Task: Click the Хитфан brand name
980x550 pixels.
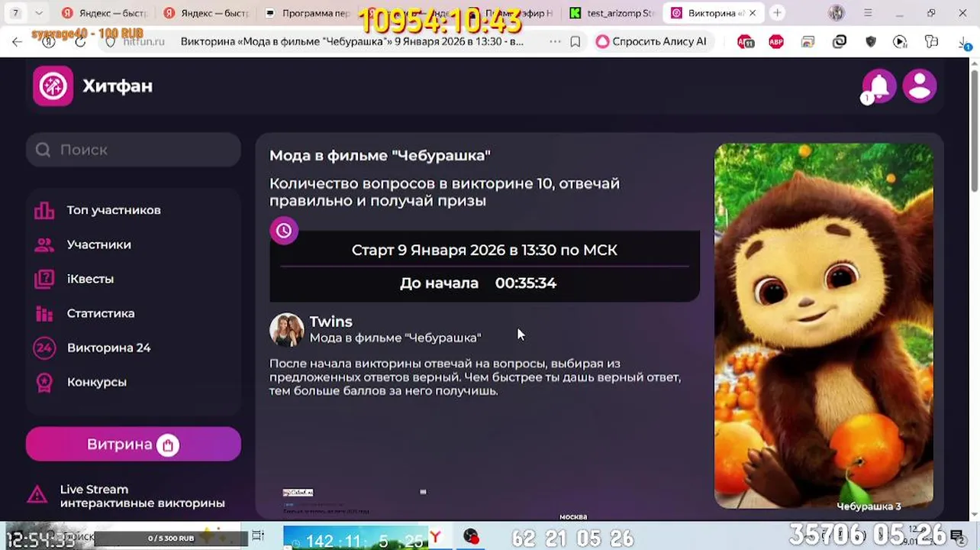Action: [118, 86]
